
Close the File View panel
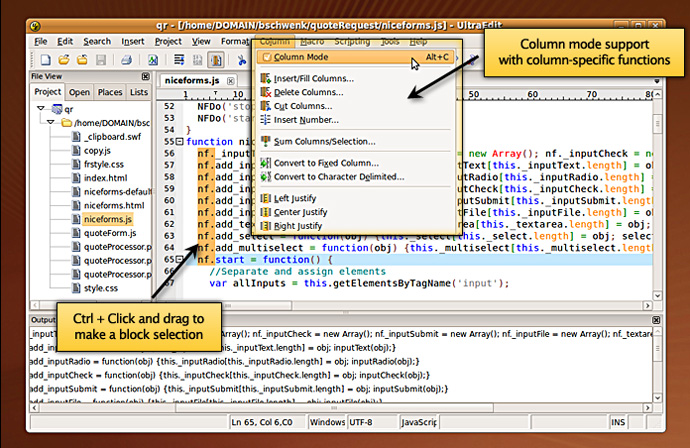[x=144, y=76]
